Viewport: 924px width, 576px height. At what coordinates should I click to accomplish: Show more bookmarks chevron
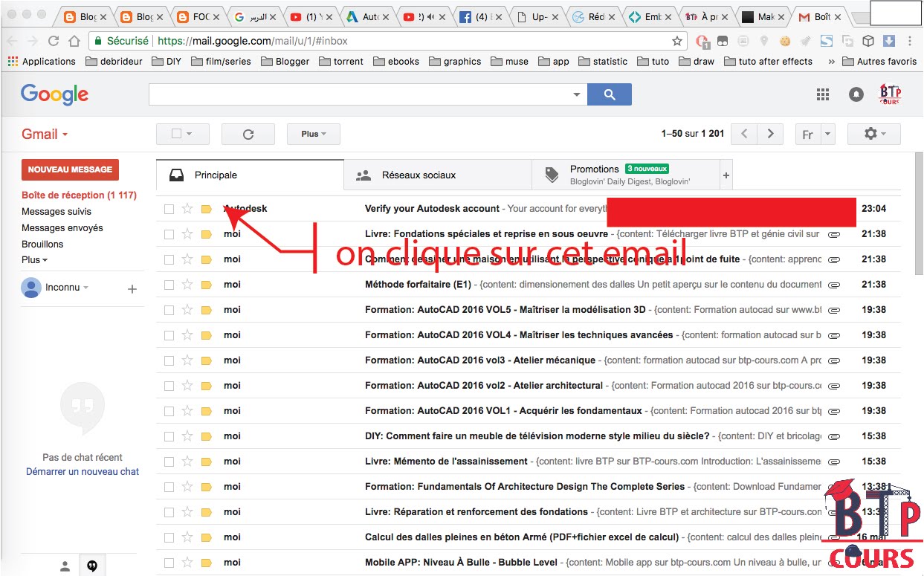point(831,62)
